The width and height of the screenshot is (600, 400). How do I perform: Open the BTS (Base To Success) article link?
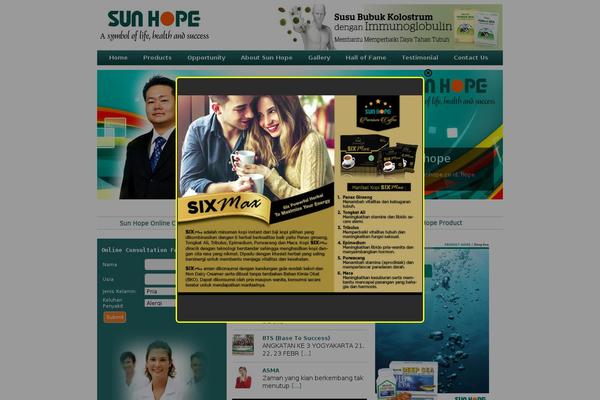pyautogui.click(x=296, y=338)
